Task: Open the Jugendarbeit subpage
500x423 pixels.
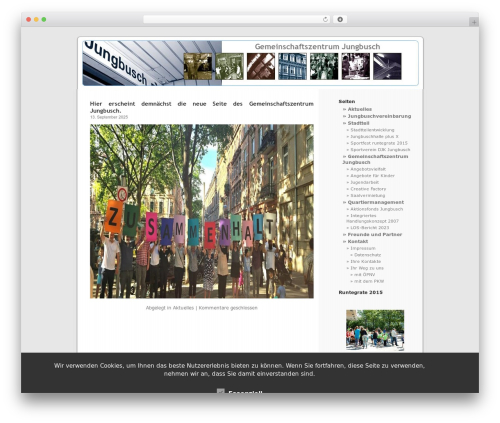Action: [x=365, y=183]
